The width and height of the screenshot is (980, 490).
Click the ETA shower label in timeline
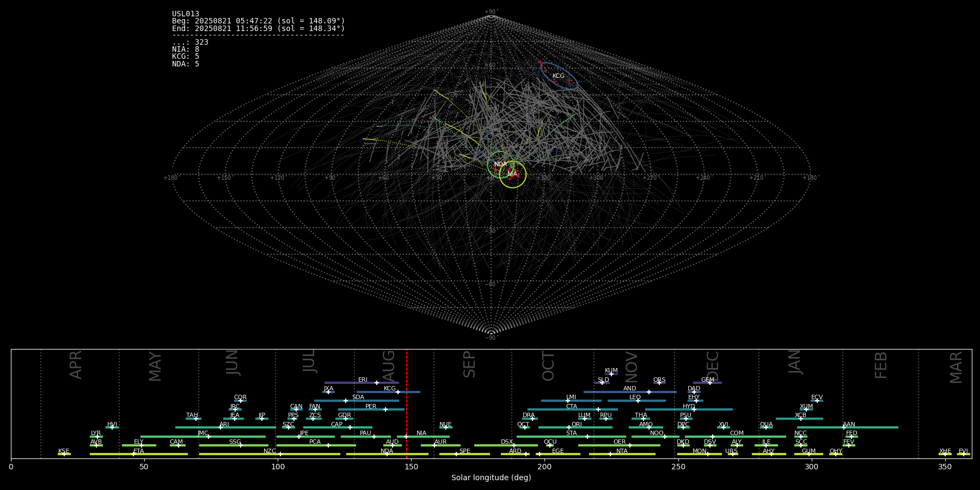(139, 451)
